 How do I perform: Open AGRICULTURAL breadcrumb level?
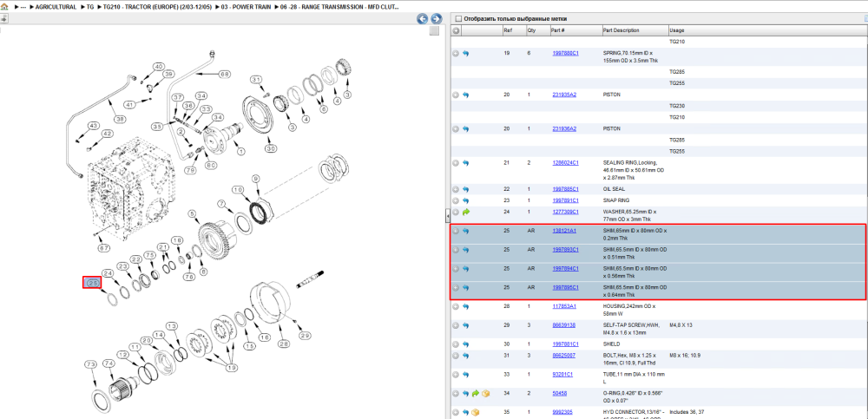[x=56, y=7]
